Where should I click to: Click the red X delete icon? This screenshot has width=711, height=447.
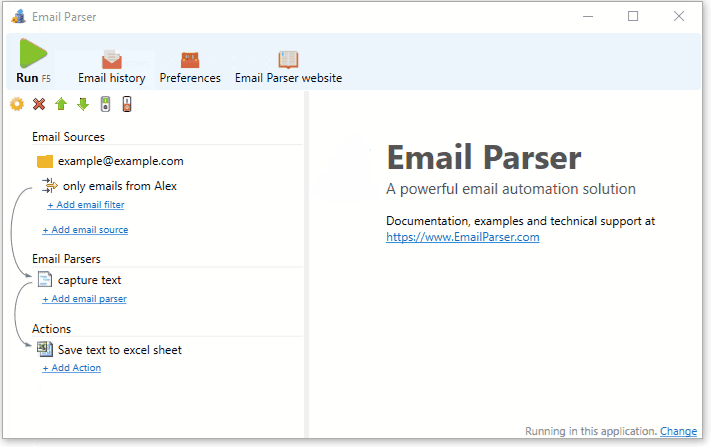coord(39,104)
